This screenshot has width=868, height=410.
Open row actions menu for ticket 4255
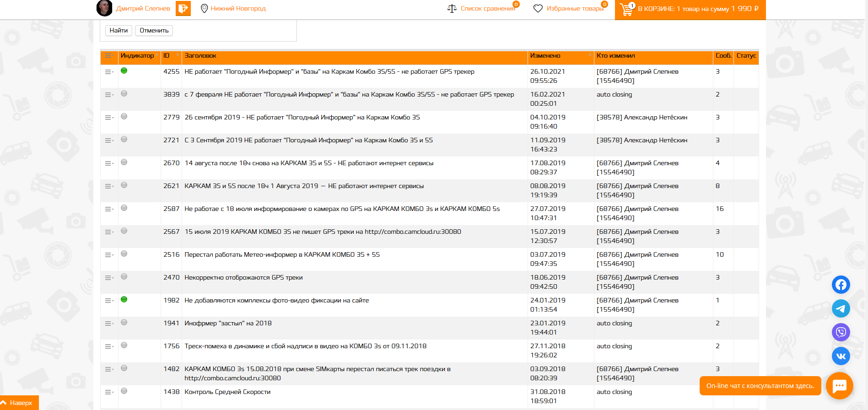109,72
